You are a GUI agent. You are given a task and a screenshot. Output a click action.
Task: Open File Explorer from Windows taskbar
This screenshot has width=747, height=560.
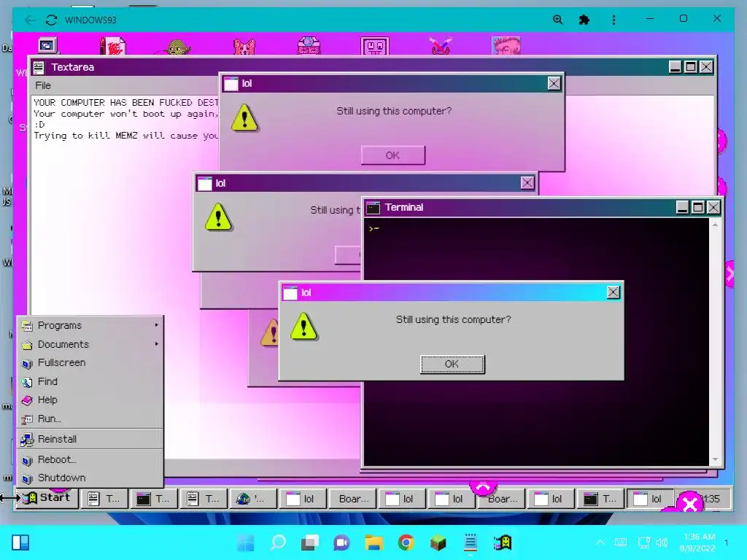click(x=374, y=542)
